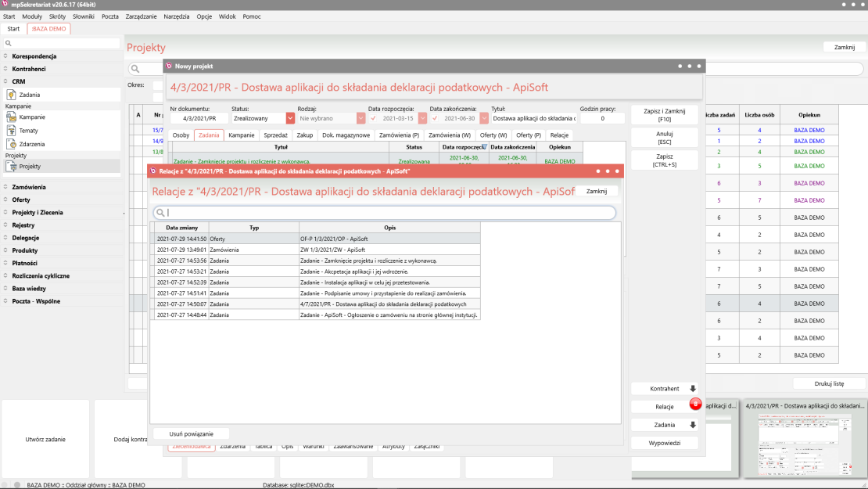The width and height of the screenshot is (868, 489).
Task: Open the 4/3/2021/PR window thumbnail
Action: (x=805, y=439)
